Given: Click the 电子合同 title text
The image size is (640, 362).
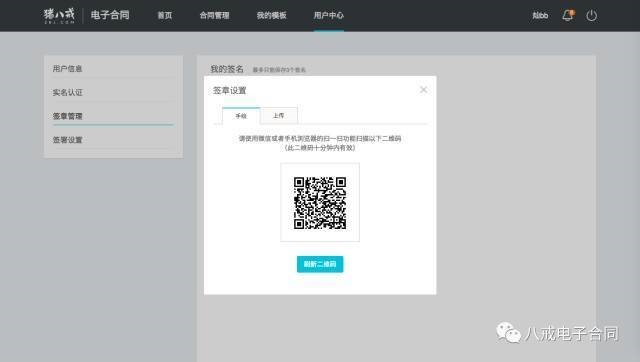Looking at the screenshot, I should (x=110, y=15).
